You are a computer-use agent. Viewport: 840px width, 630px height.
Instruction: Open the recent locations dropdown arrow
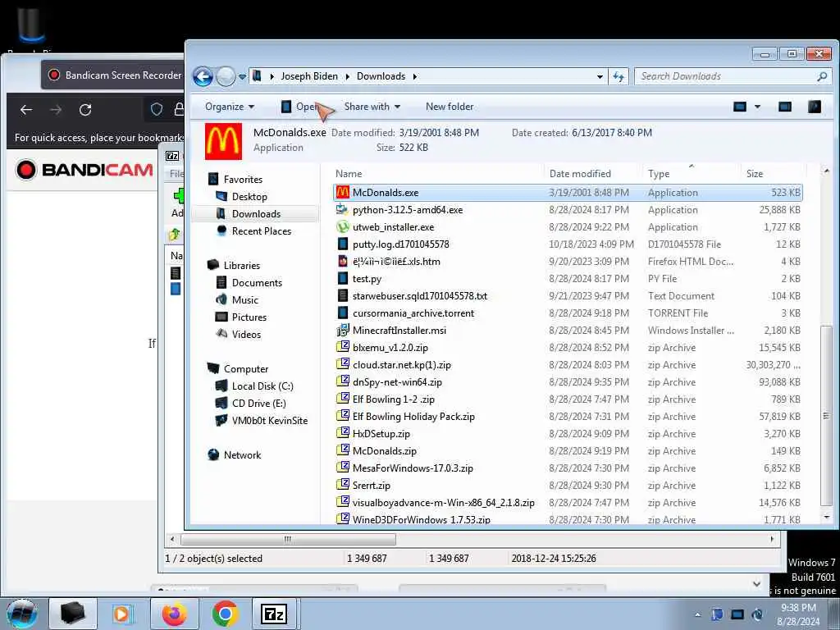[242, 77]
